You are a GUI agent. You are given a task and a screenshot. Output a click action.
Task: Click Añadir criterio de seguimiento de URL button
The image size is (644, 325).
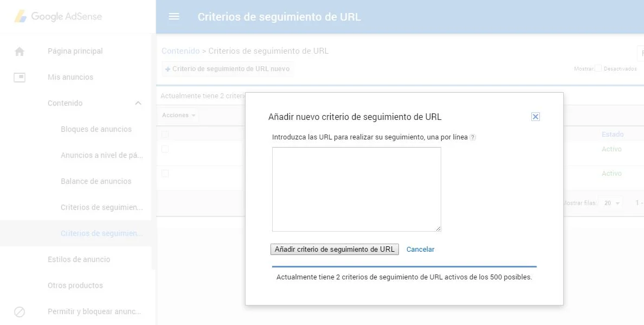point(334,250)
